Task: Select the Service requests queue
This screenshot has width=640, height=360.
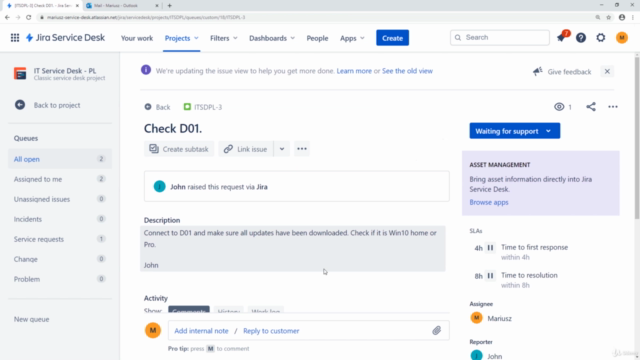Action: [60, 239]
